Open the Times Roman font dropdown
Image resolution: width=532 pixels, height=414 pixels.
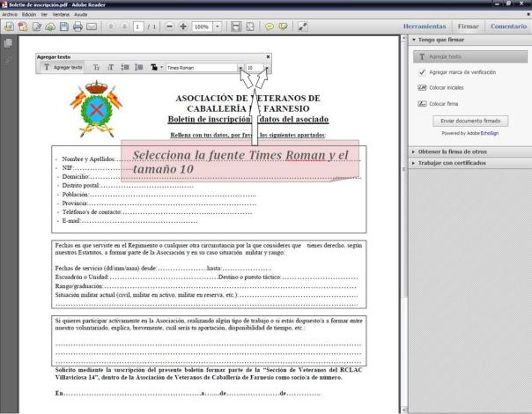point(240,67)
